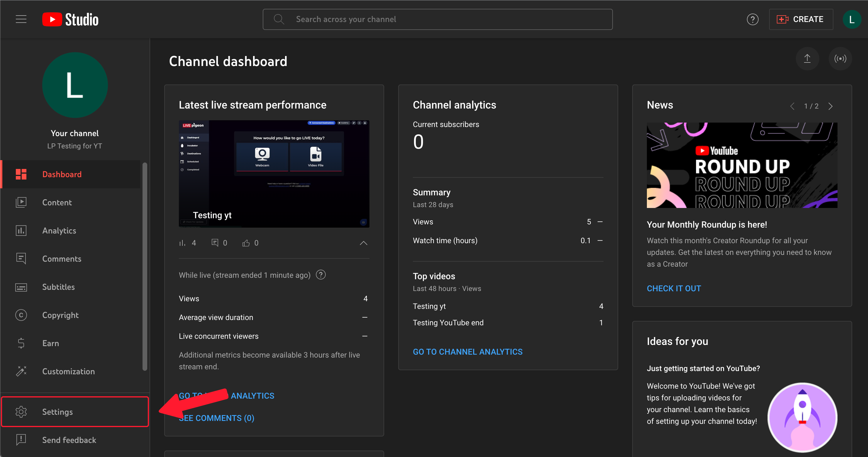868x457 pixels.
Task: Click the CREATE button
Action: click(x=801, y=19)
